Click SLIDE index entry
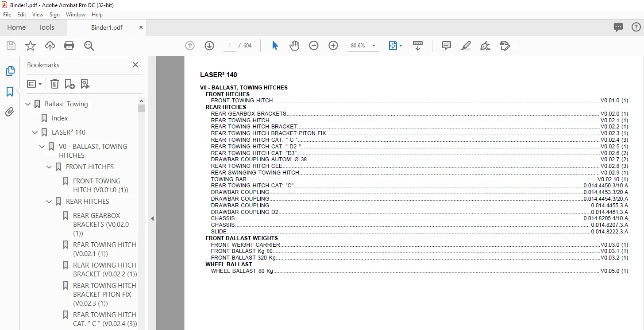The width and height of the screenshot is (644, 330). [x=419, y=232]
